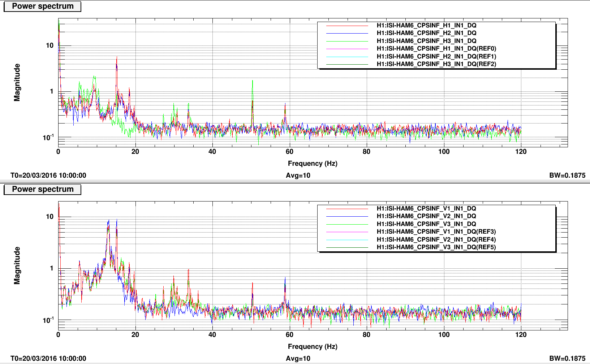This screenshot has width=590, height=364.
Task: Click the 120 tick on the bottom frequency axis
Action: coord(521,335)
